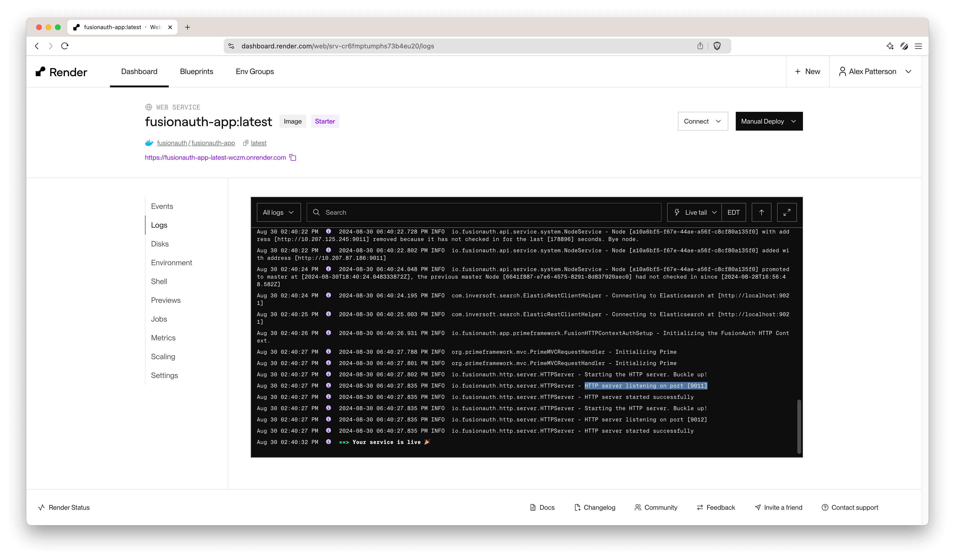Click the 'Your service is live' log line
Viewport: 955px width, 560px height.
point(384,442)
